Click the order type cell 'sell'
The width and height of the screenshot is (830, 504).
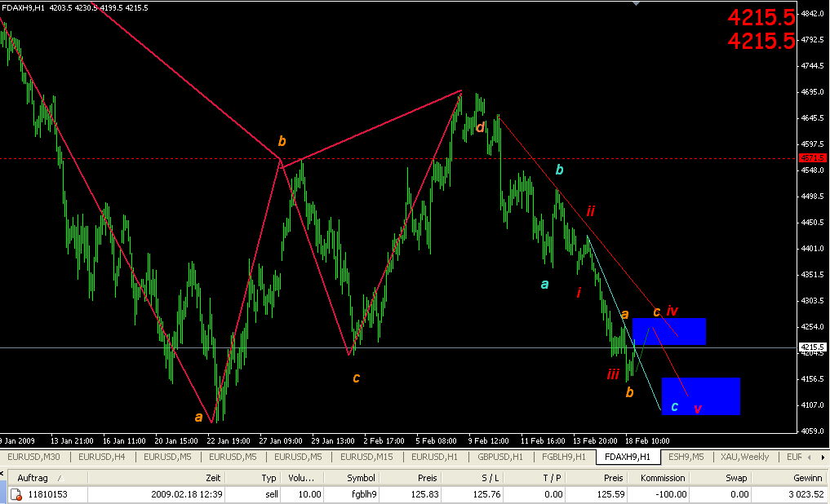(271, 494)
